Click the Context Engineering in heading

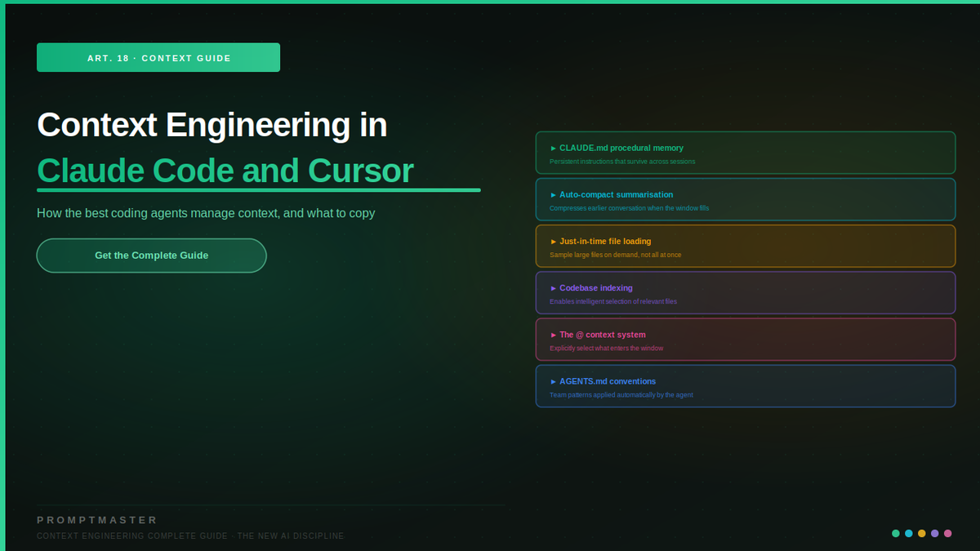coord(212,125)
